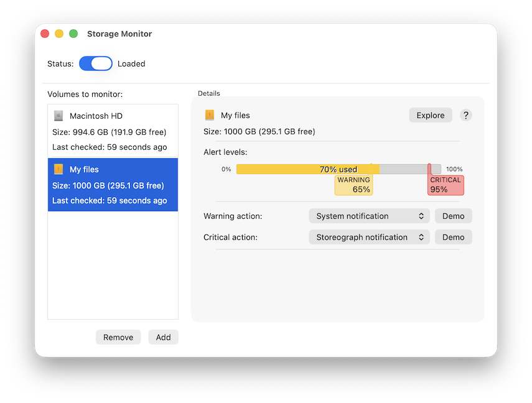The width and height of the screenshot is (532, 403).
Task: Open help via the question mark icon
Action: [x=466, y=115]
